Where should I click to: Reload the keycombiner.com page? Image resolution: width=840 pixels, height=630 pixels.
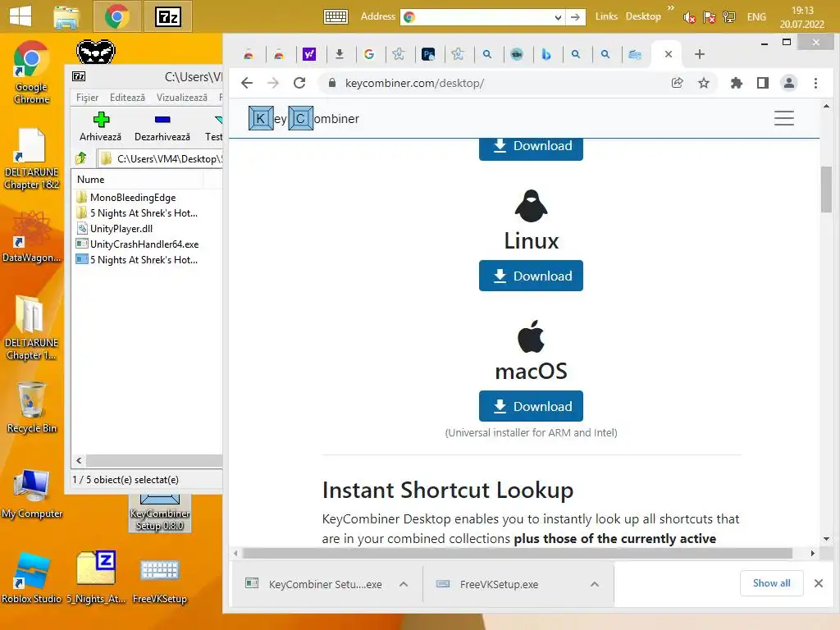(299, 83)
